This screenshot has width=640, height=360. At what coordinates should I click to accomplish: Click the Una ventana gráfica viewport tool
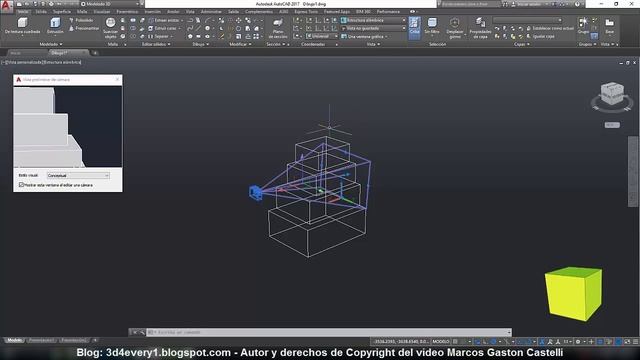click(364, 36)
